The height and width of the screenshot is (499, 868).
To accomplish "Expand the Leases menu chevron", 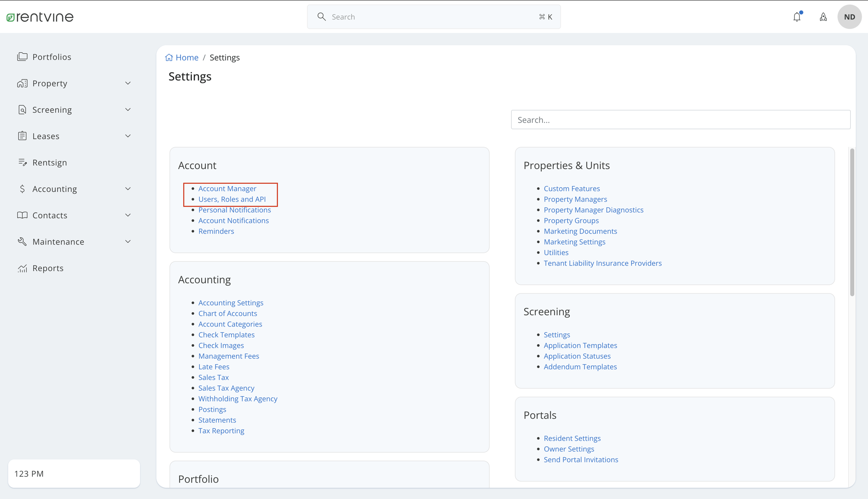I will 128,135.
